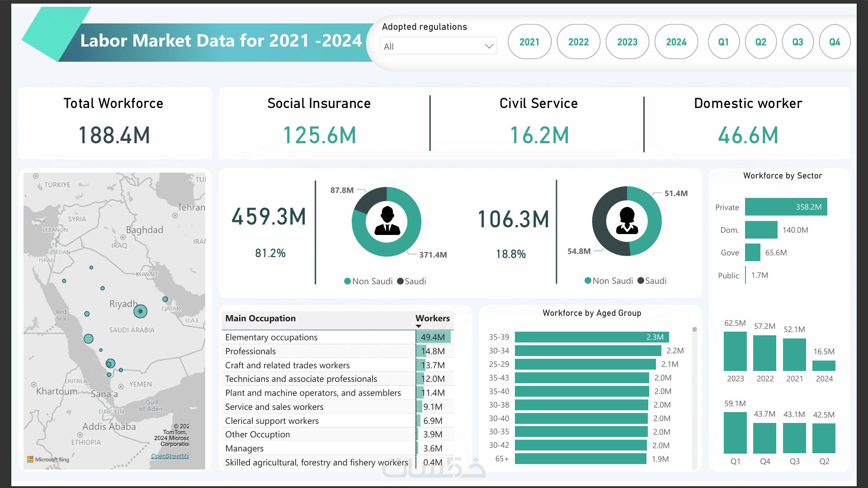868x488 pixels.
Task: Click green Non Saudi legend dot under male chart
Action: (x=347, y=282)
